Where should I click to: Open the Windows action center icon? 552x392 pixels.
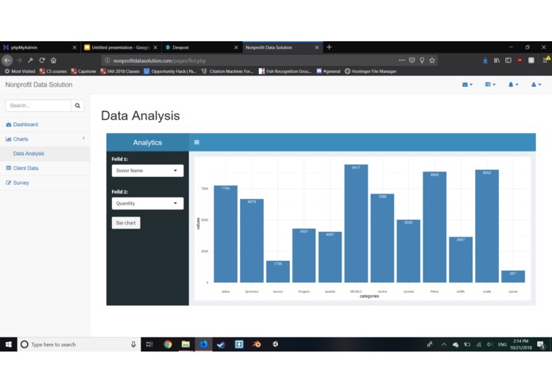541,344
